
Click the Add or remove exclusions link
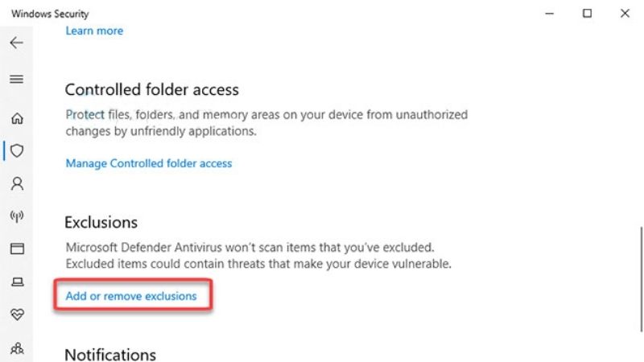pos(131,296)
